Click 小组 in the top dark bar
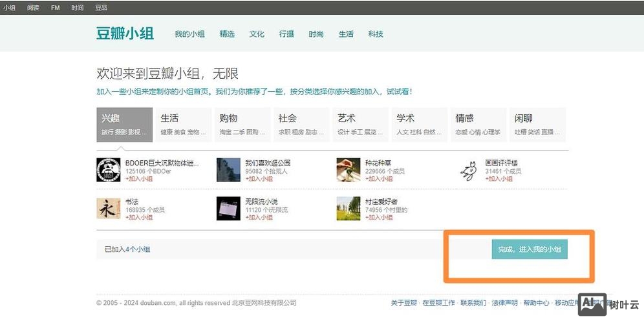Viewport: 644px width, 323px height. tap(10, 8)
